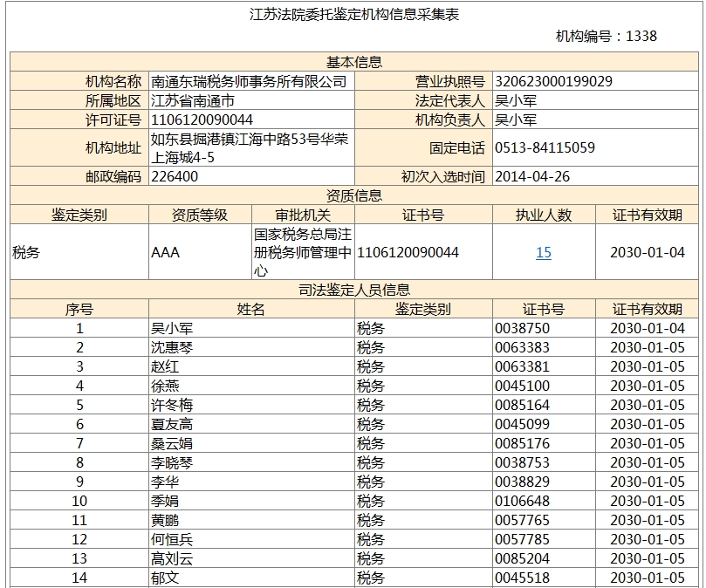This screenshot has height=588, width=706.
Task: Select the first entry date 2014-04-26
Action: click(532, 176)
